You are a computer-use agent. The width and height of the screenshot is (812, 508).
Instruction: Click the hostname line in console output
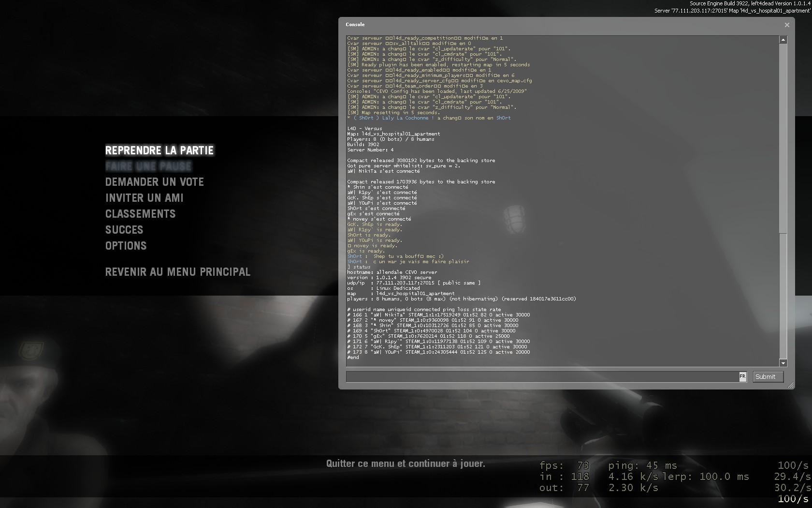pyautogui.click(x=392, y=272)
